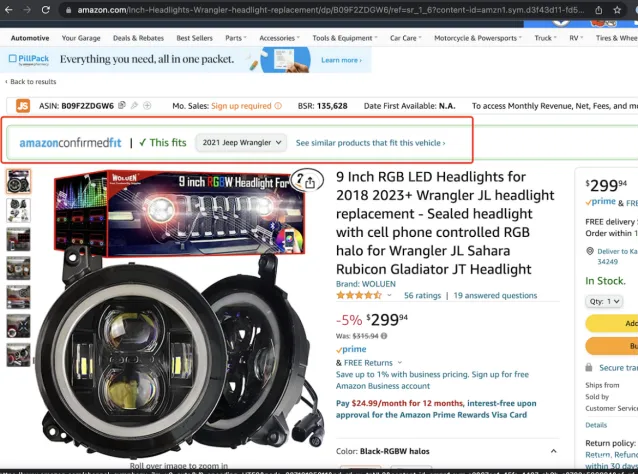Screen dimensions: 639x474
Task: Open Your Garage
Action: [x=81, y=38]
